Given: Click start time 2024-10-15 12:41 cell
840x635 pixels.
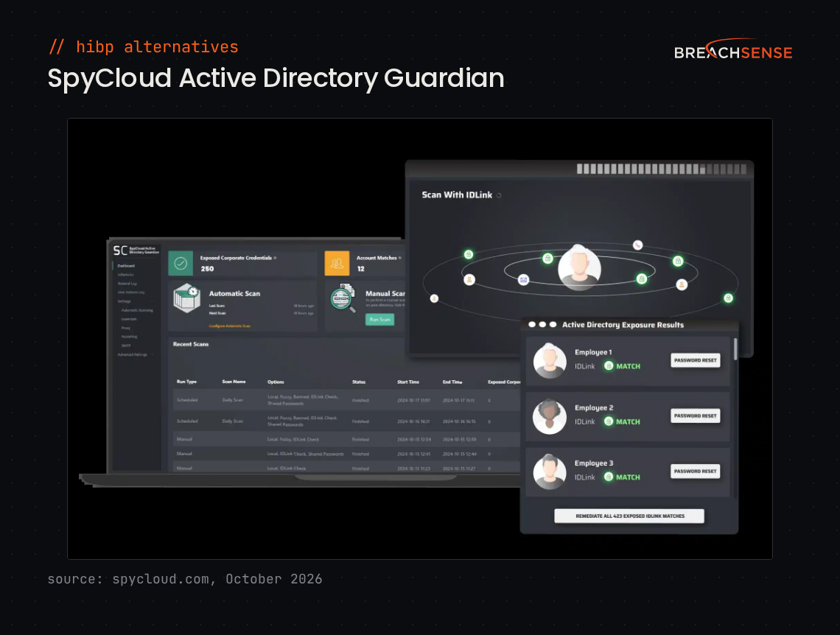Looking at the screenshot, I should click(413, 454).
